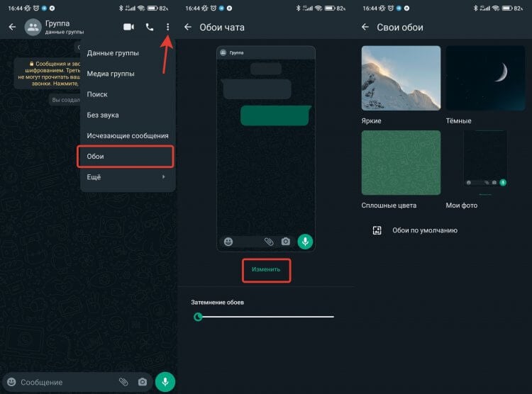The height and width of the screenshot is (394, 532).
Task: Open the three-dot overflow menu
Action: click(168, 27)
